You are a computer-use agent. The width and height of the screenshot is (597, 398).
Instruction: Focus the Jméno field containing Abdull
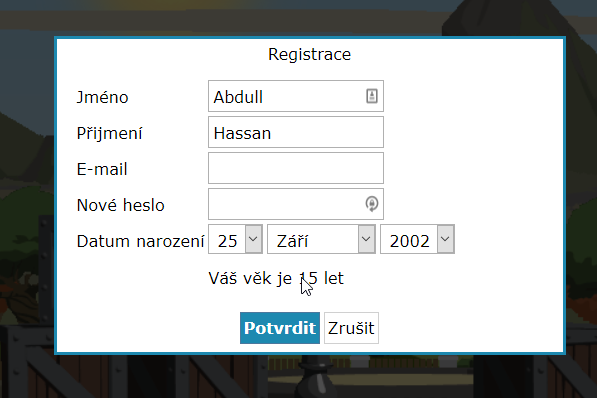(296, 96)
